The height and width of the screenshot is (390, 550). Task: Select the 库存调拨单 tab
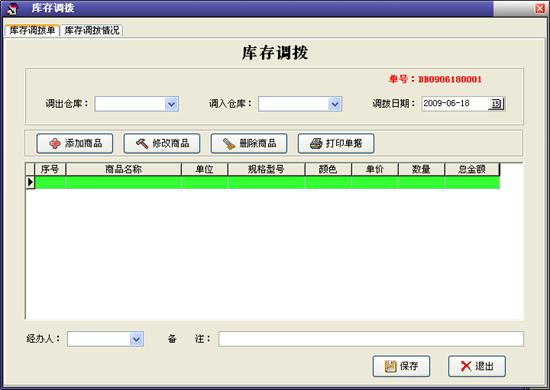pos(32,30)
